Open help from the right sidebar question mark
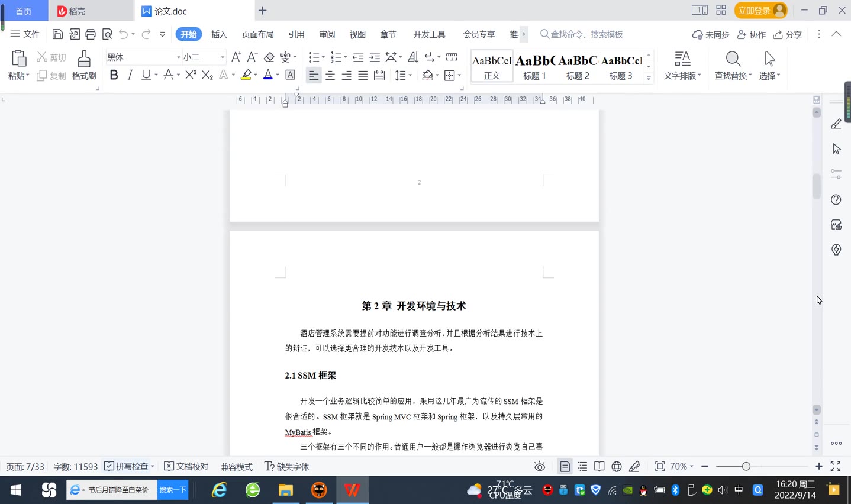The width and height of the screenshot is (851, 504). [x=836, y=199]
